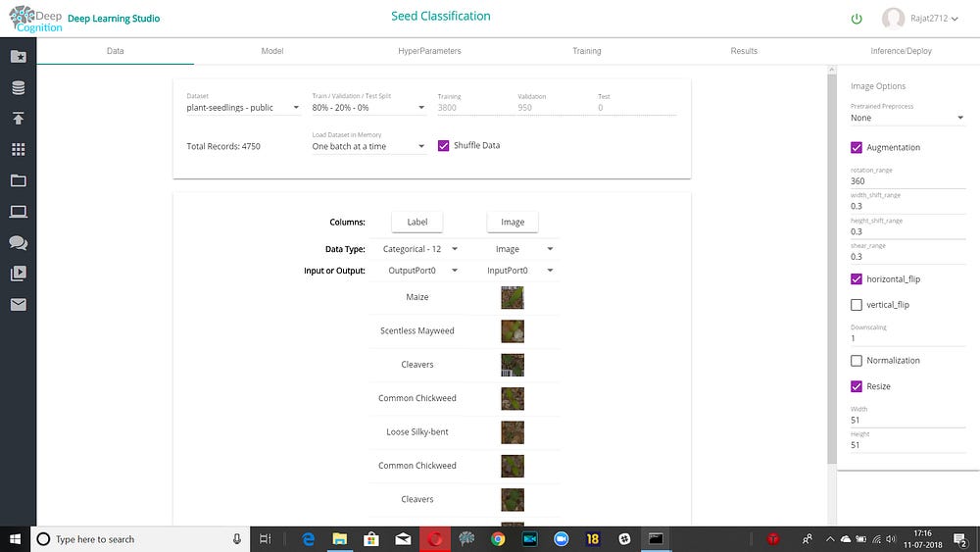Enable the vertical_flip checkbox

point(857,305)
